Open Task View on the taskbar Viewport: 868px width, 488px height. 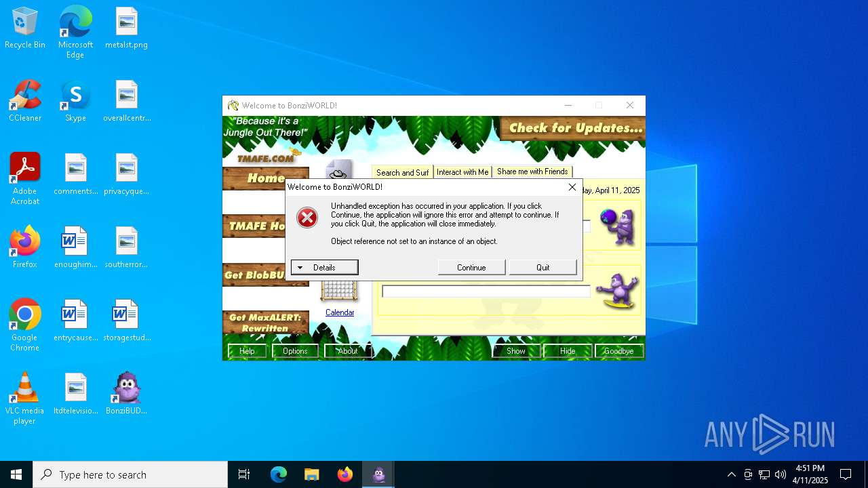[x=244, y=474]
